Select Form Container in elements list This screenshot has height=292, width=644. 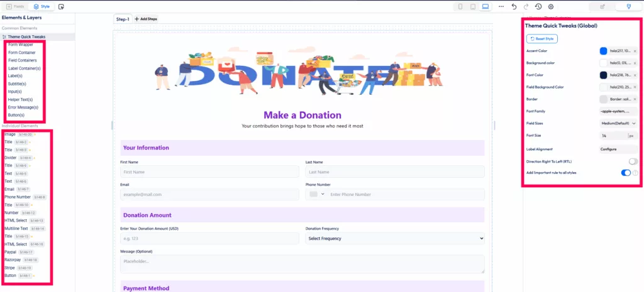[x=21, y=53]
